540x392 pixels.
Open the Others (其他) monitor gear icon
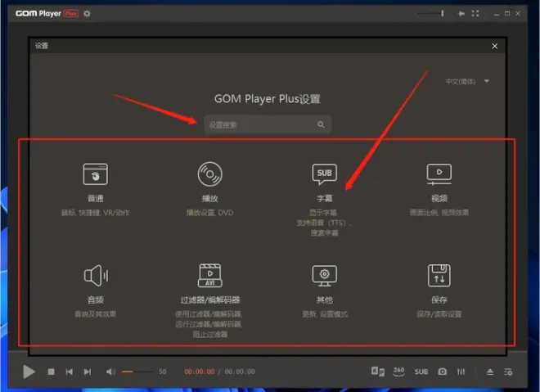click(325, 276)
